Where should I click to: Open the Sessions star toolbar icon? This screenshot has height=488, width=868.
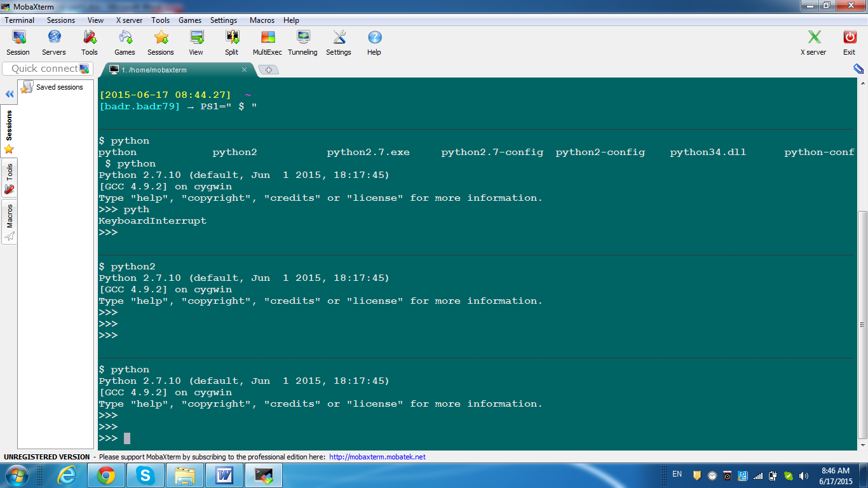click(x=161, y=43)
